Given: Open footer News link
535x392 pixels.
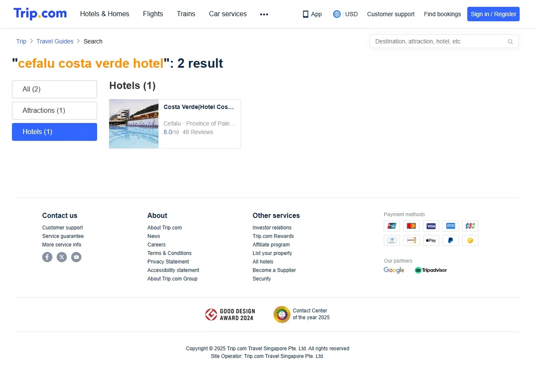Looking at the screenshot, I should 154,236.
